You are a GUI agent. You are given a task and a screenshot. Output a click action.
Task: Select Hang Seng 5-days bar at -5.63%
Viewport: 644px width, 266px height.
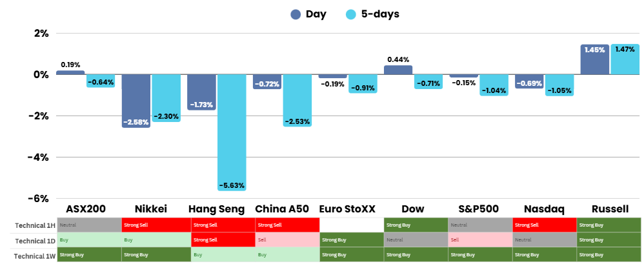point(232,132)
